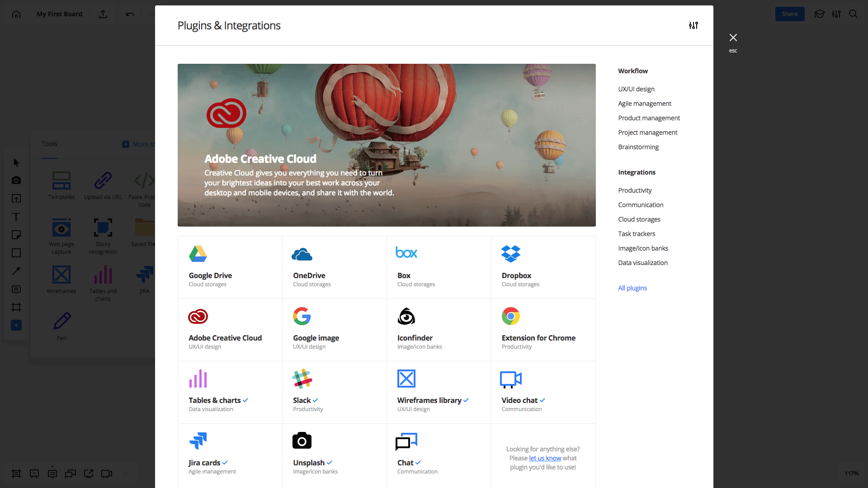Close the Plugins dialog with X
The width and height of the screenshot is (868, 488).
[x=733, y=38]
